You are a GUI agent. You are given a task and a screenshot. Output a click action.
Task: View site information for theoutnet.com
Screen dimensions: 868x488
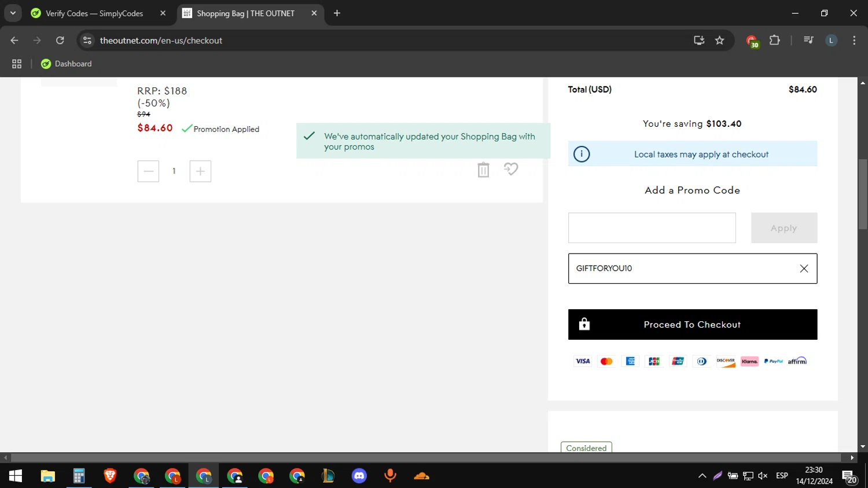click(x=87, y=41)
